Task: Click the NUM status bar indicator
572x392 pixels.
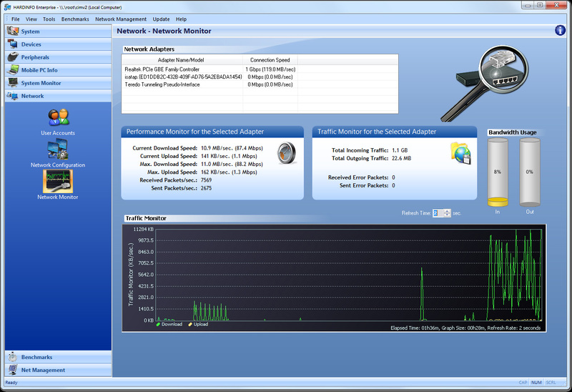Action: click(536, 382)
